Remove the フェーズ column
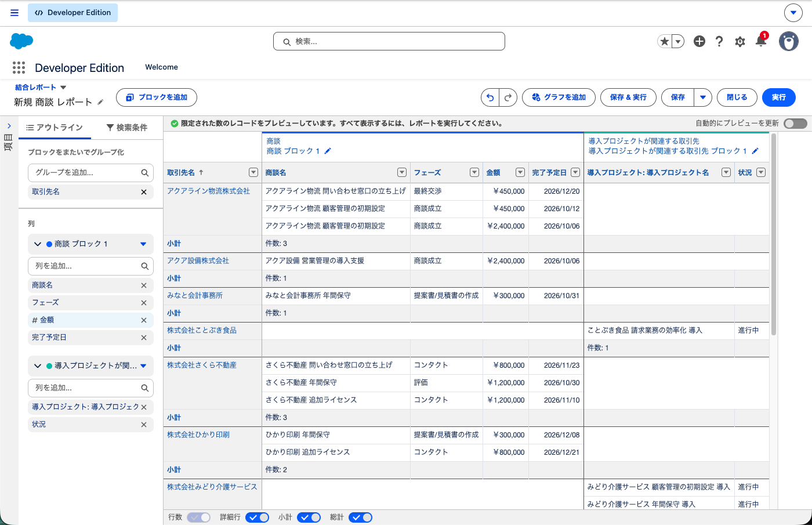The image size is (812, 525). (x=144, y=303)
